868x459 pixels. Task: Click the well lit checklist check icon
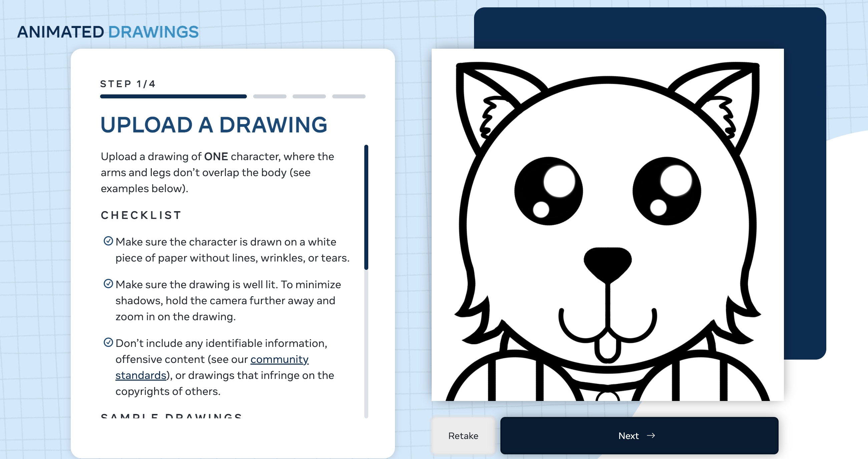108,284
